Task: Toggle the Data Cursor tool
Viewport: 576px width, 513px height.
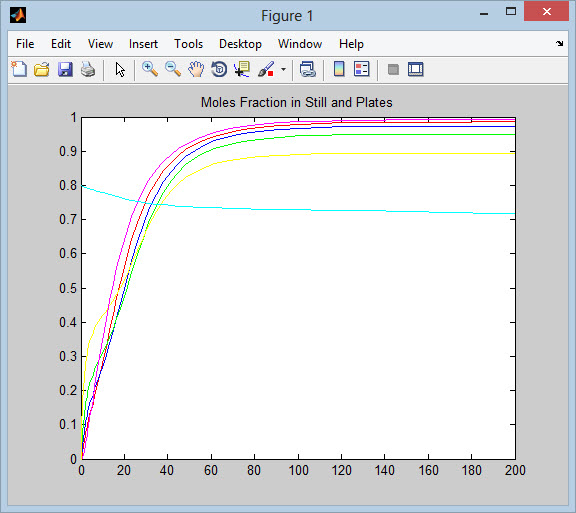Action: [x=242, y=69]
